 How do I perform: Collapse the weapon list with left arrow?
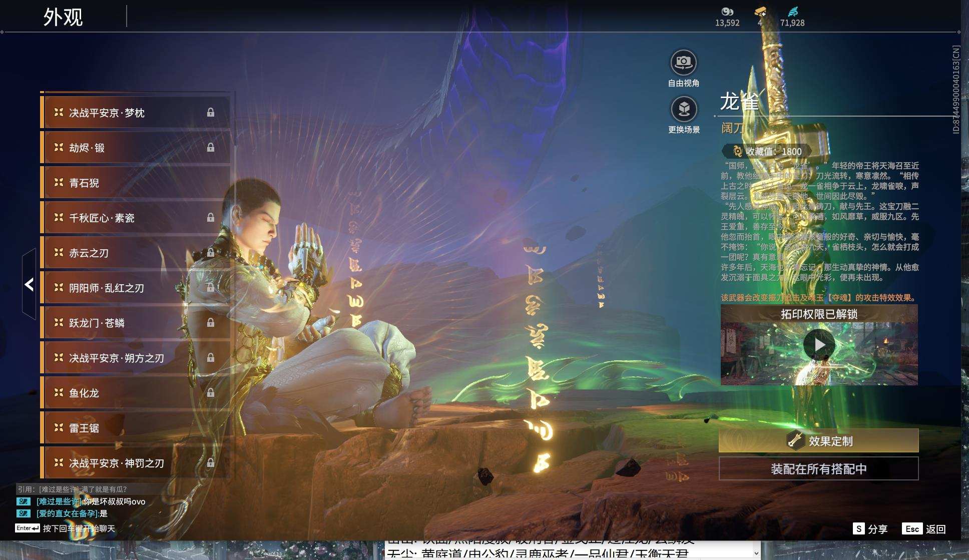click(x=29, y=284)
